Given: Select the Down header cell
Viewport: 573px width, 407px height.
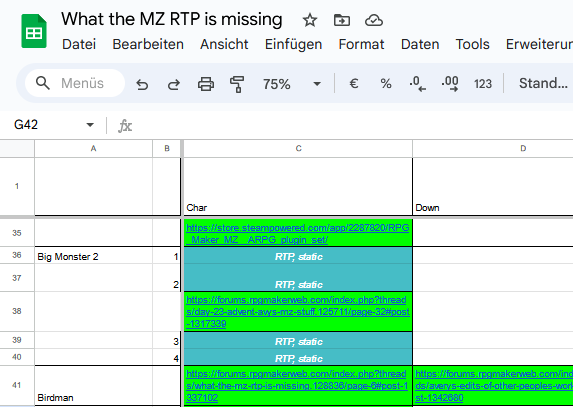Looking at the screenshot, I should (493, 186).
